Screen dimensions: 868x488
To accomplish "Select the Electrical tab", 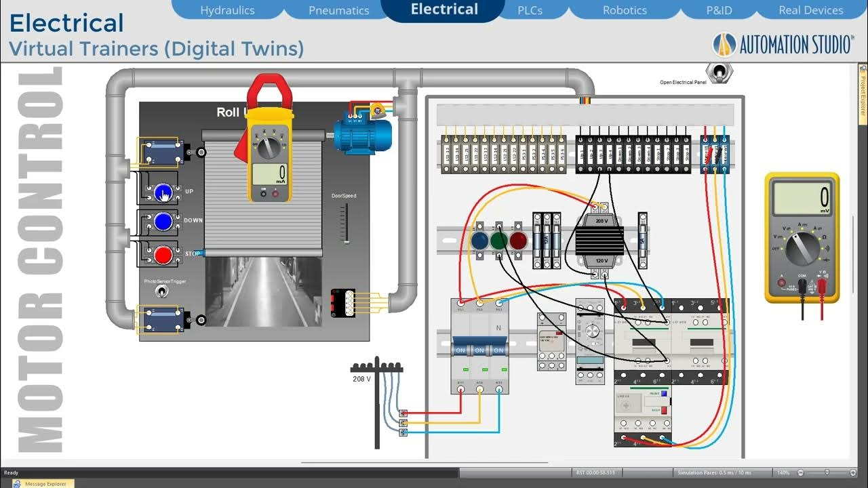I will [x=444, y=9].
